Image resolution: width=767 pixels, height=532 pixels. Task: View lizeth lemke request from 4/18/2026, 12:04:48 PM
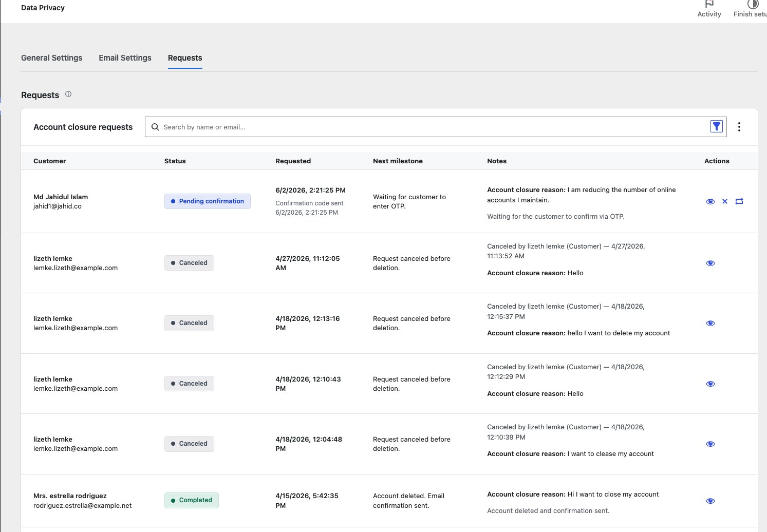click(710, 444)
